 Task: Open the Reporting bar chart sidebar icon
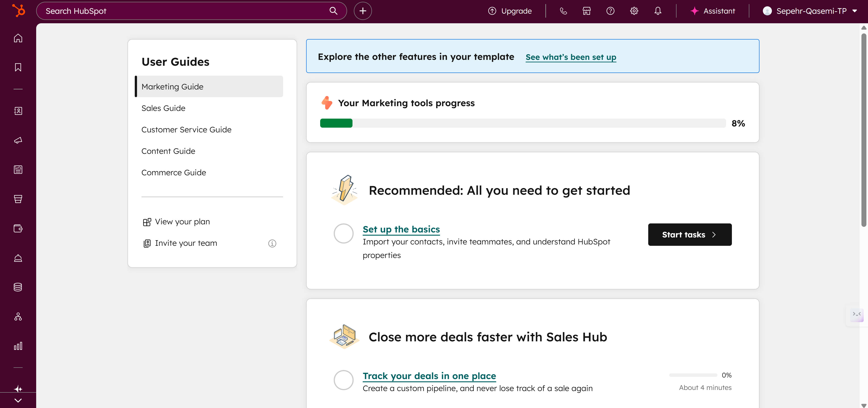tap(18, 345)
